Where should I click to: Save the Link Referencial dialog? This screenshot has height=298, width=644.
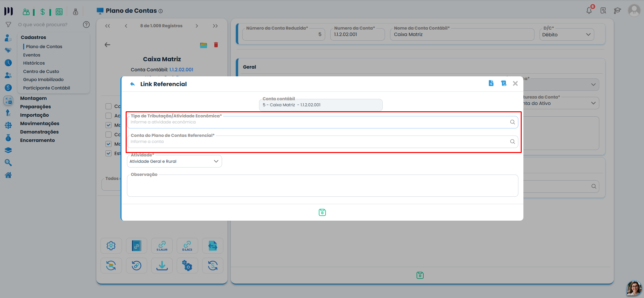(322, 212)
